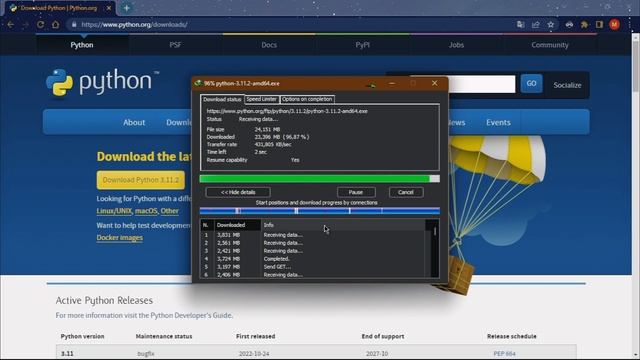The width and height of the screenshot is (640, 360).
Task: Click the Downloaded column header
Action: (x=237, y=225)
